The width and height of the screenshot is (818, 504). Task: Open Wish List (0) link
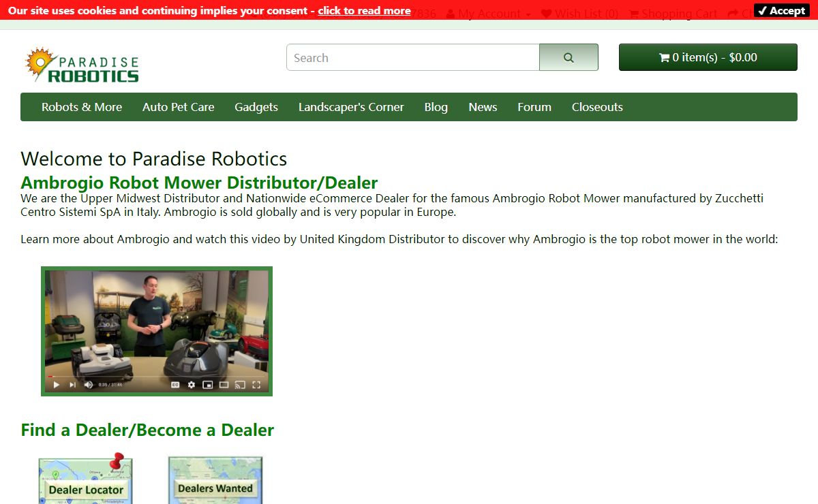(579, 14)
